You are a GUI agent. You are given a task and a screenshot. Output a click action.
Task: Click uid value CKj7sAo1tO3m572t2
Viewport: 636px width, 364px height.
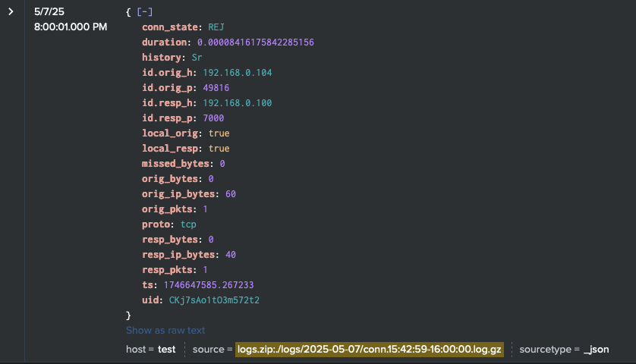(x=214, y=300)
